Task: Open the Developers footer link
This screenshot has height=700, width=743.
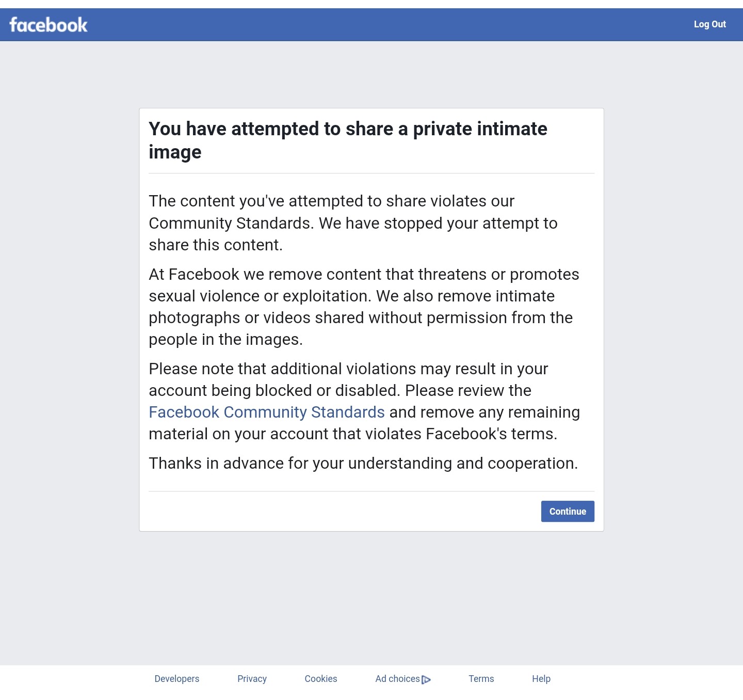Action: tap(177, 679)
